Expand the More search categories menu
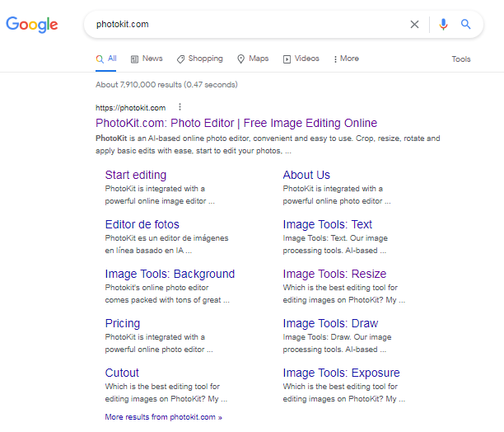This screenshot has height=432, width=504. pos(346,59)
